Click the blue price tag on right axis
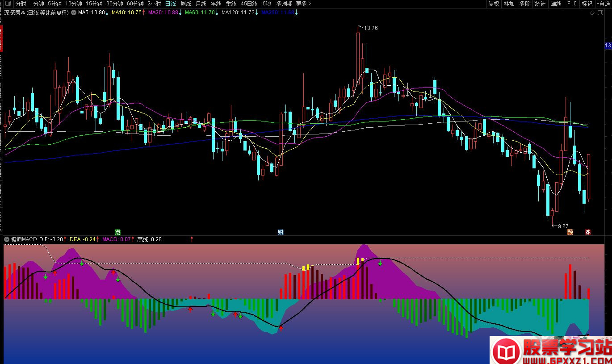 (x=608, y=46)
